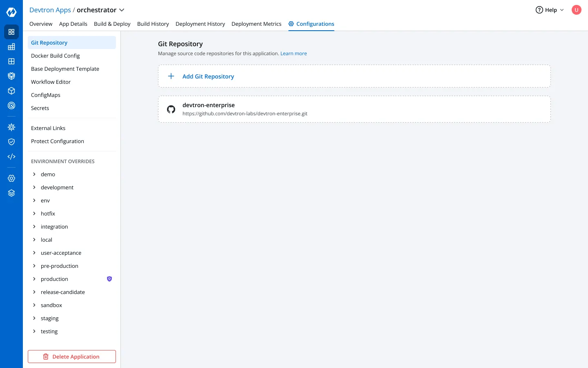The width and height of the screenshot is (588, 368).
Task: Open the Help dropdown menu
Action: point(550,10)
